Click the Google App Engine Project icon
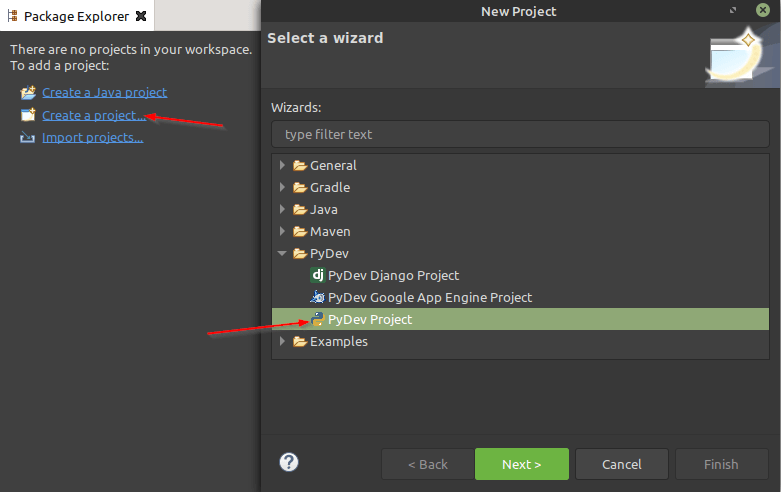781x492 pixels. click(x=318, y=297)
